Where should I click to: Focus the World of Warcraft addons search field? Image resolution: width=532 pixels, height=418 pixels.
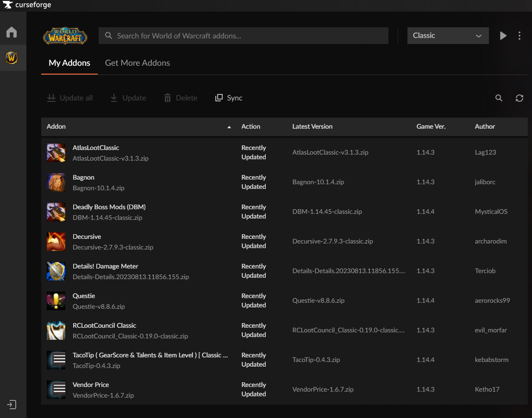(x=244, y=36)
